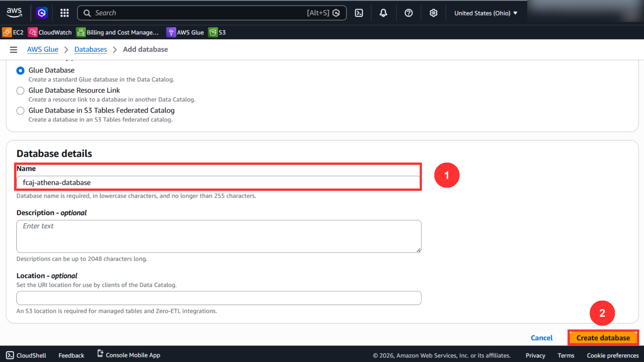Click the account name area at top right
The width and height of the screenshot is (644, 362).
coord(585,11)
